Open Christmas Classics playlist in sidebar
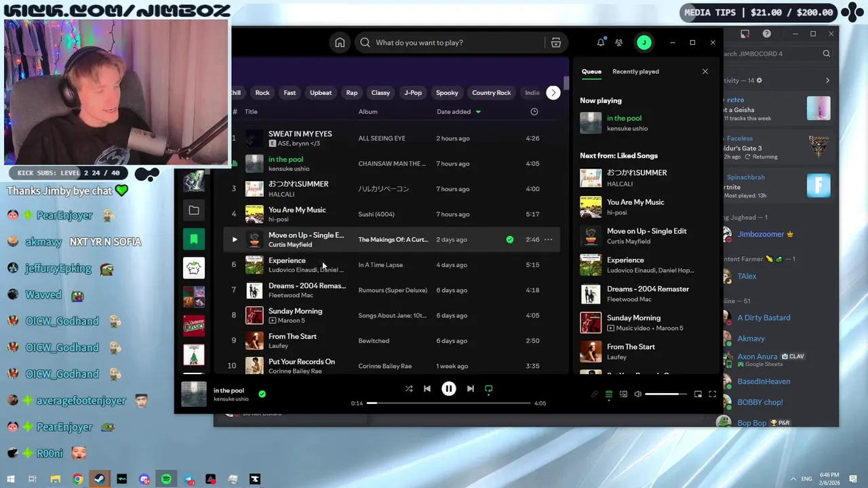Screen dimensions: 868x488 coord(194,325)
